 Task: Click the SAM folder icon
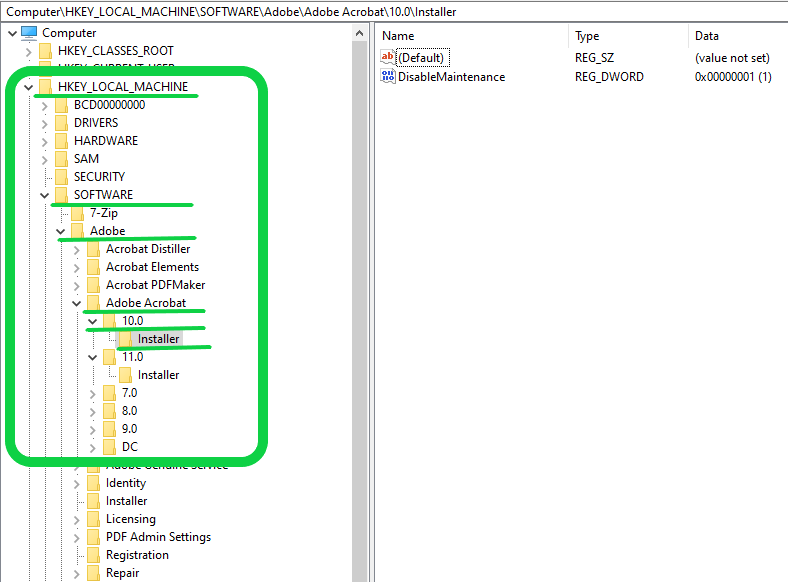coord(61,159)
